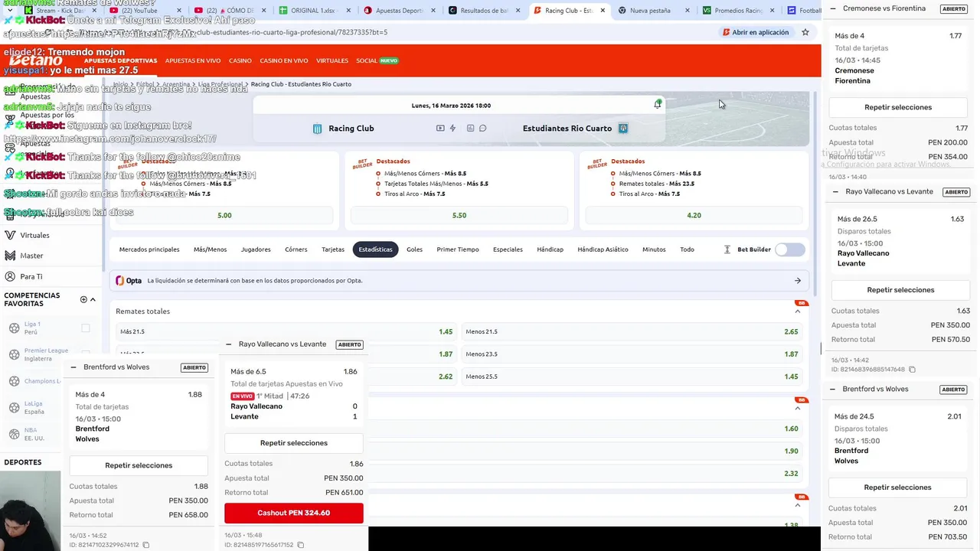Click the Liga 1 Perú football icon
The height and width of the screenshot is (551, 980).
[14, 328]
